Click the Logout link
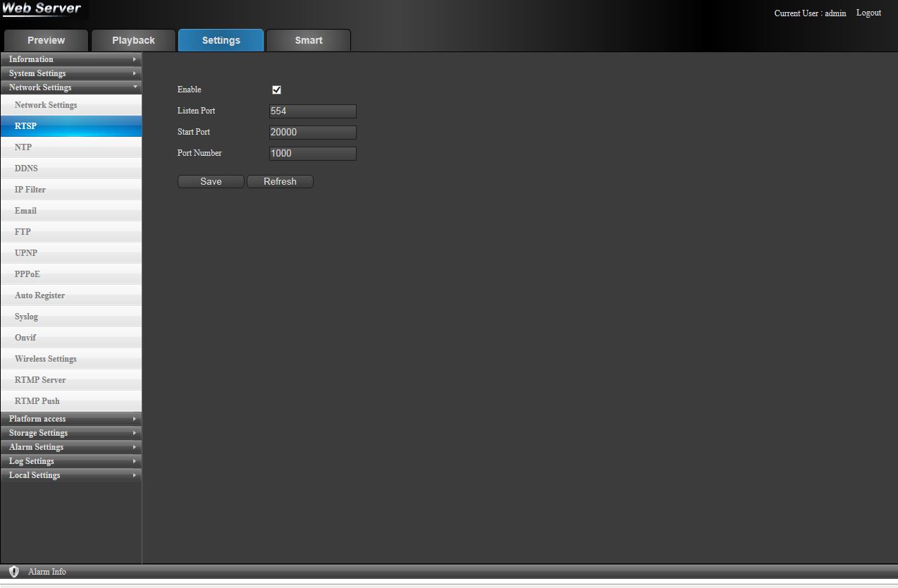Image resolution: width=898 pixels, height=588 pixels. click(868, 13)
